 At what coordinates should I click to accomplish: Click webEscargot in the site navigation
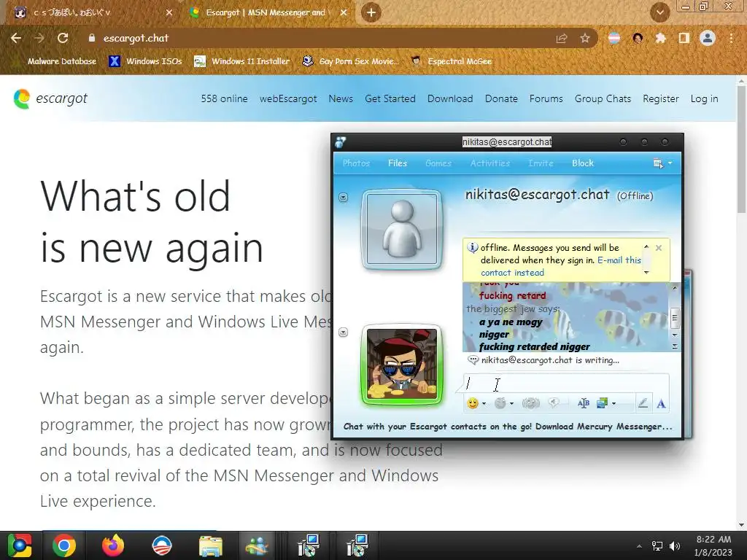(x=287, y=98)
